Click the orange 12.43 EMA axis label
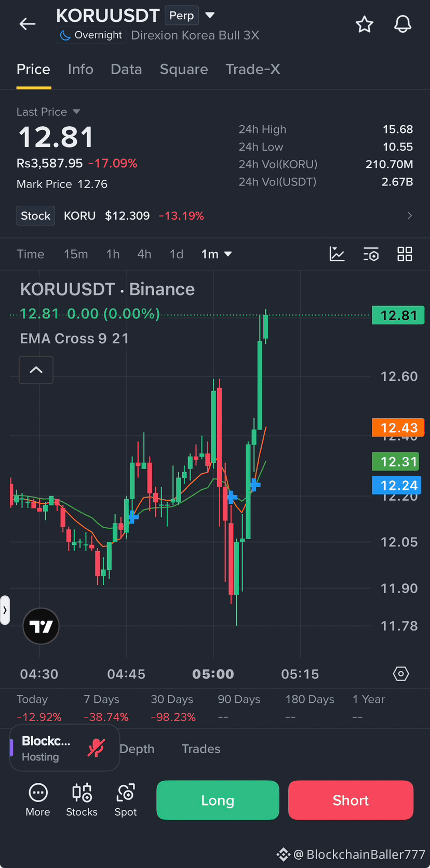The height and width of the screenshot is (868, 430). coord(398,428)
